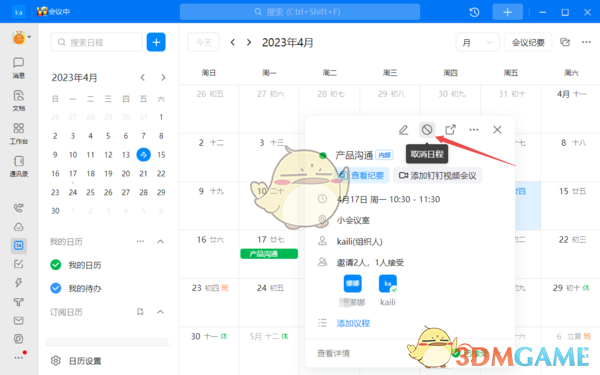Click the 小会议室 location text
The height and width of the screenshot is (375, 600).
(353, 220)
